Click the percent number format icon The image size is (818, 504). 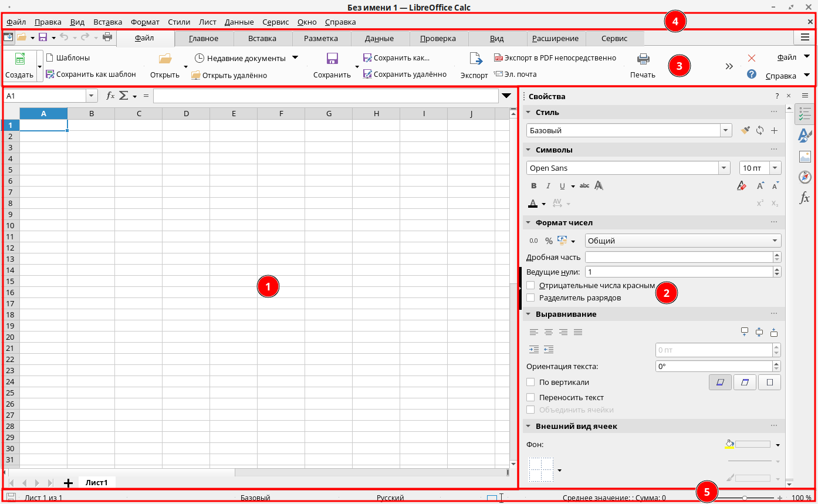click(549, 241)
